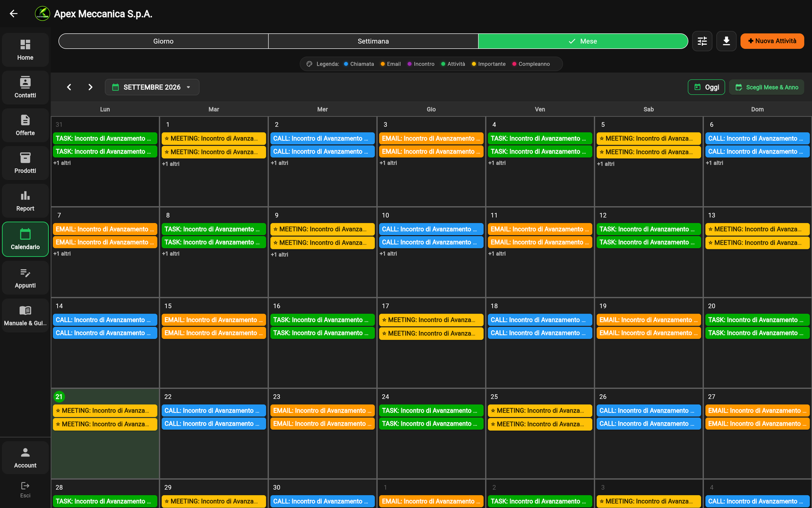
Task: Open Manuale & Guide section
Action: 25,316
